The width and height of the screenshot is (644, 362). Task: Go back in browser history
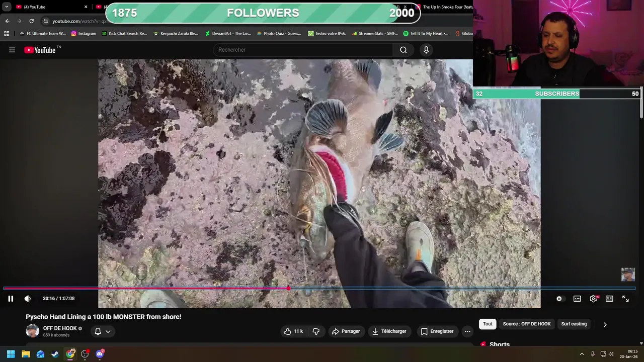coord(7,21)
